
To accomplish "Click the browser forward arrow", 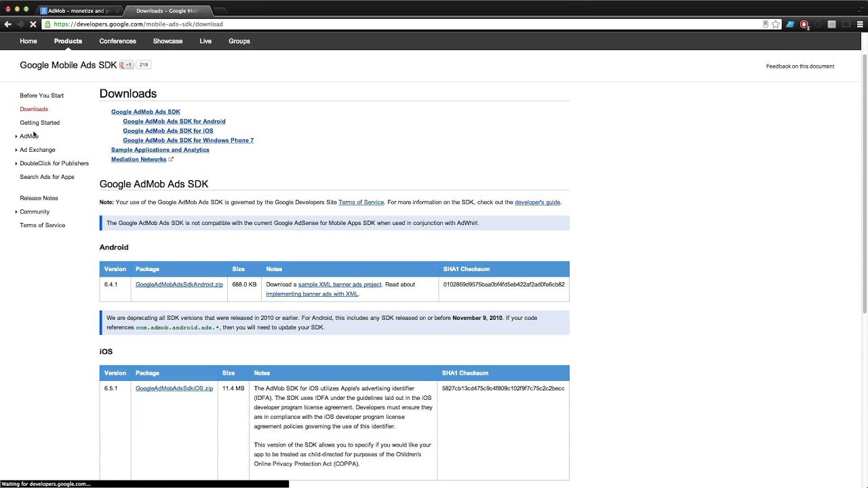I will [x=20, y=24].
